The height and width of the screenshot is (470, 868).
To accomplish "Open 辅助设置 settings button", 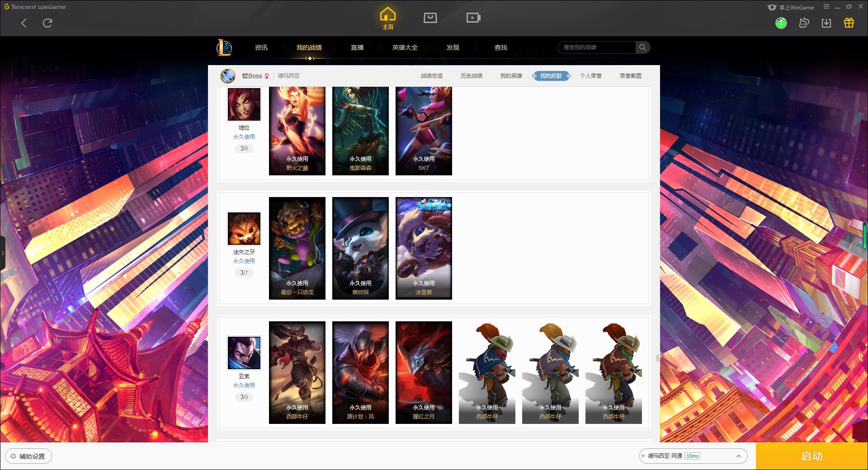I will pos(28,456).
